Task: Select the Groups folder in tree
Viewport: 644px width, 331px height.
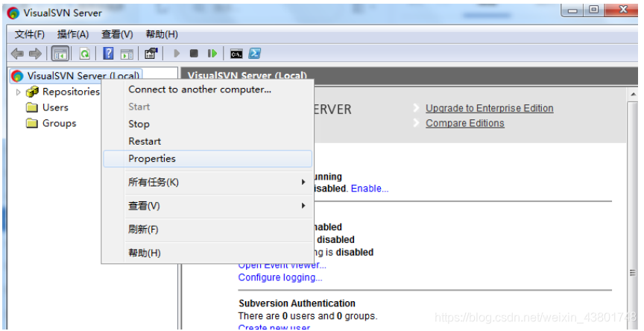Action: coord(51,123)
